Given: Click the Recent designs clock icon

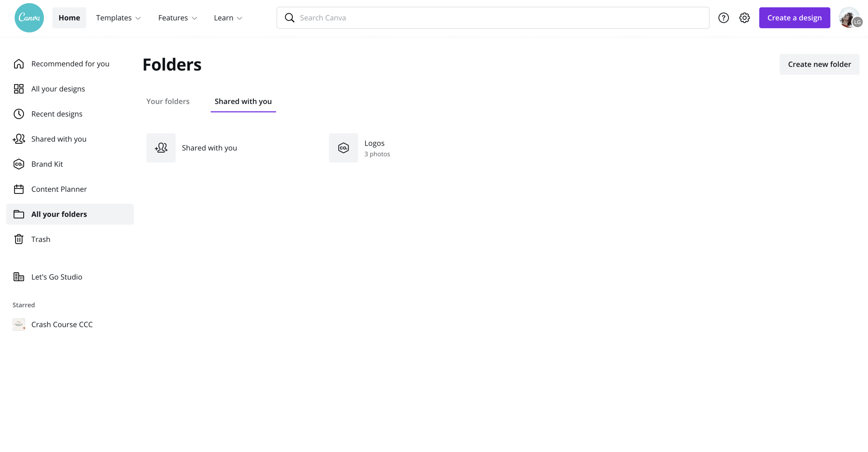Looking at the screenshot, I should [x=19, y=114].
